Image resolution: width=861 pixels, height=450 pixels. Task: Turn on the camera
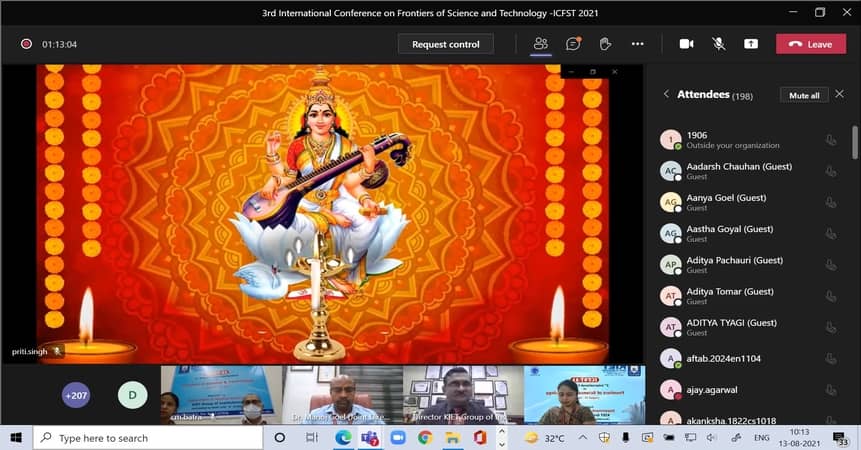(x=686, y=44)
